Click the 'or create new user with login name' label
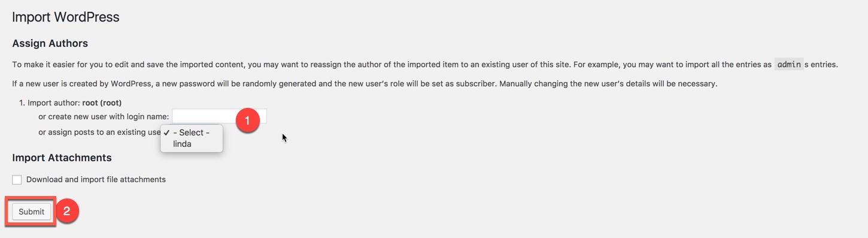 [x=104, y=116]
